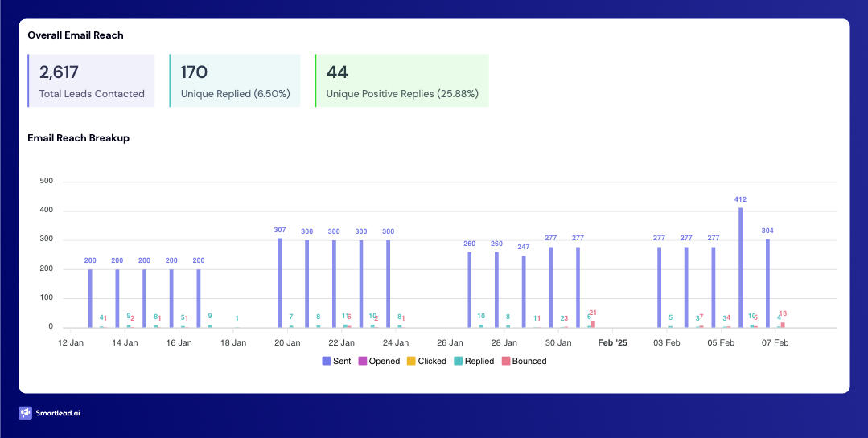Click the Bounced bar labeled 18
The width and height of the screenshot is (868, 438).
783,325
